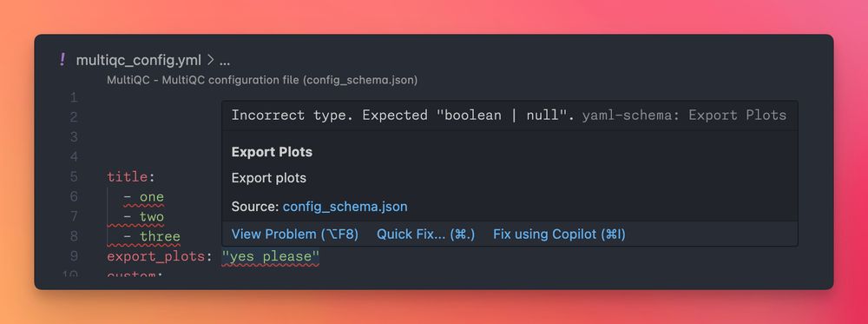Click the MultiQC configuration file schema code lens
The height and width of the screenshot is (324, 868).
point(262,80)
